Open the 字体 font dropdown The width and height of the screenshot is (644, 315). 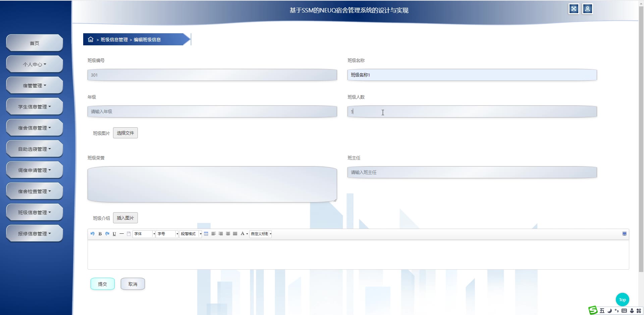click(144, 234)
